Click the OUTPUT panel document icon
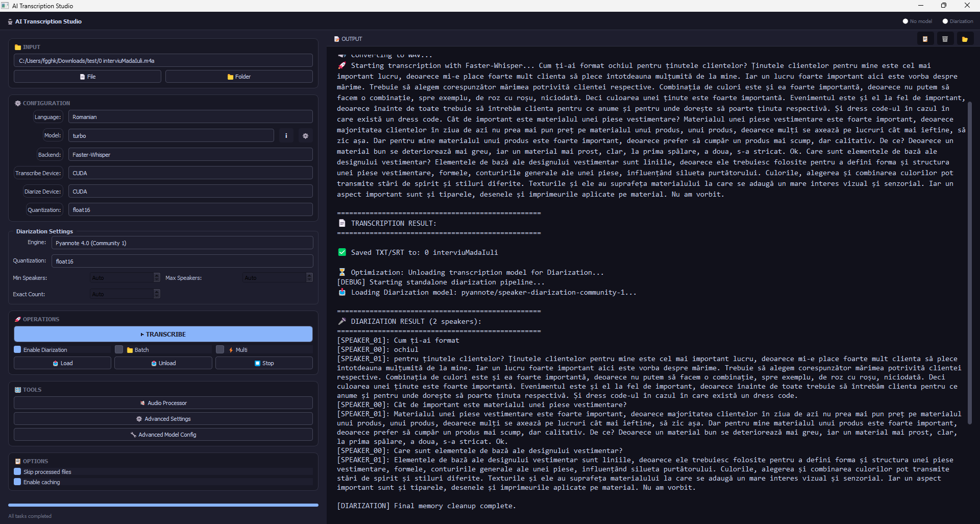 [337, 39]
